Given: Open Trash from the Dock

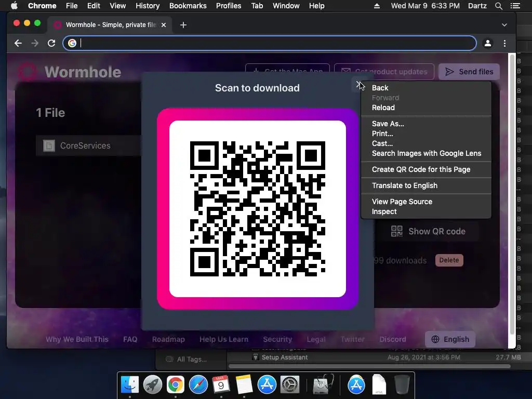Looking at the screenshot, I should click(x=402, y=385).
